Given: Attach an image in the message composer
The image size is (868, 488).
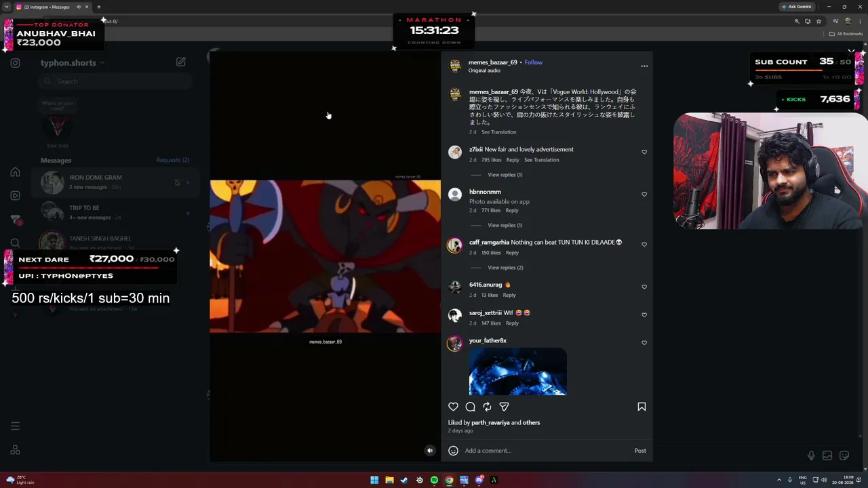Looking at the screenshot, I should [827, 456].
